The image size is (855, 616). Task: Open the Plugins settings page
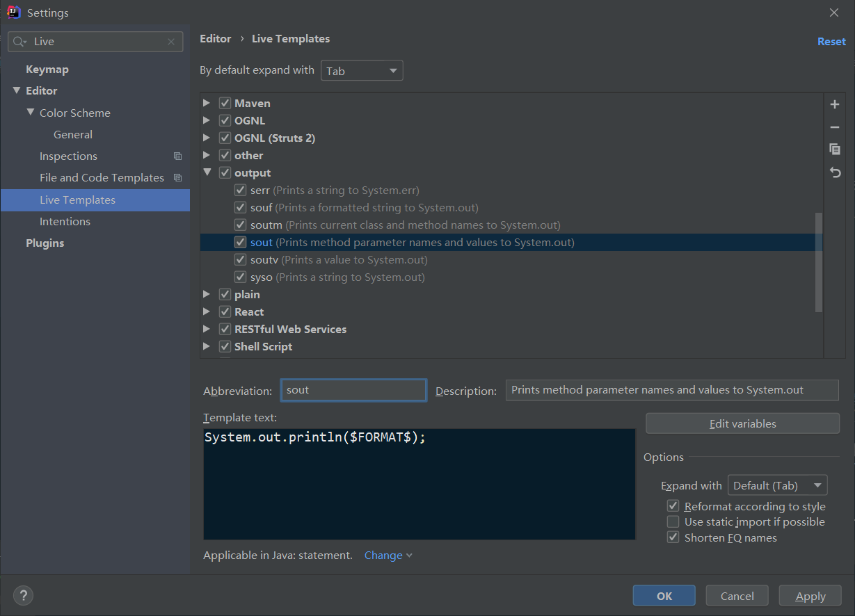45,243
